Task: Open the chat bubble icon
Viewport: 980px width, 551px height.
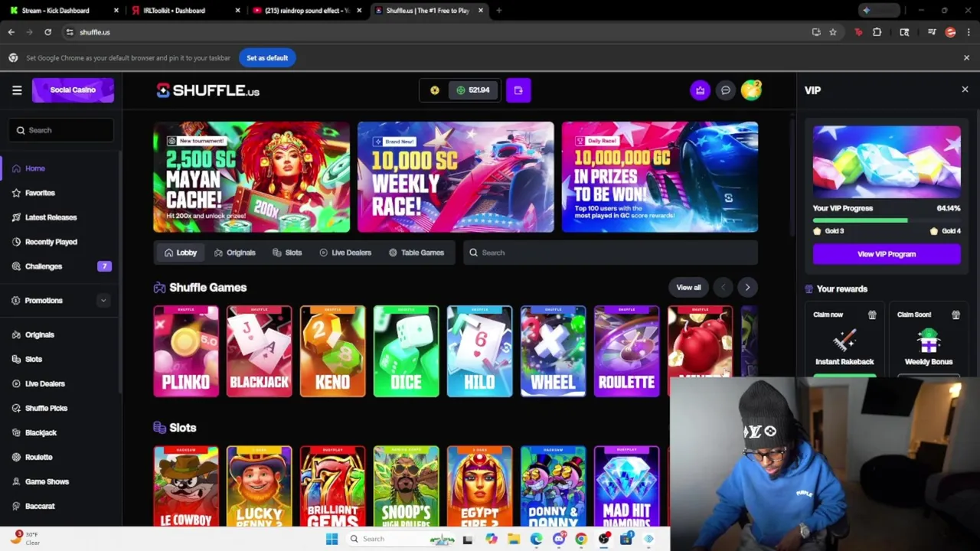Action: [x=726, y=90]
